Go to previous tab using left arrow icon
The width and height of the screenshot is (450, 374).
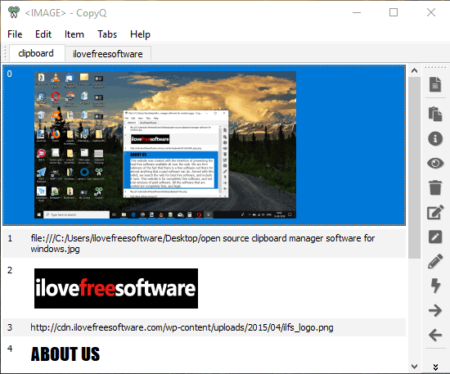click(435, 335)
